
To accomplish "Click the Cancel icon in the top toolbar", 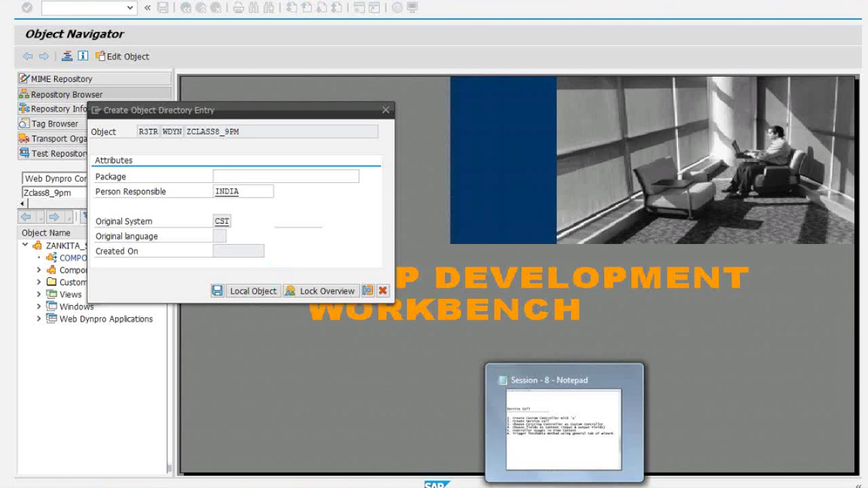I will (217, 7).
